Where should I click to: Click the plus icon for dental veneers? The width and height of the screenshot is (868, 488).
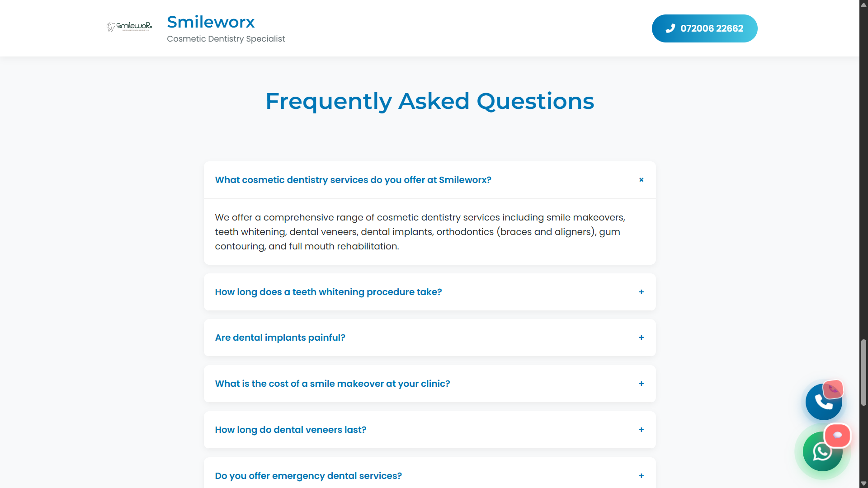coord(641,430)
